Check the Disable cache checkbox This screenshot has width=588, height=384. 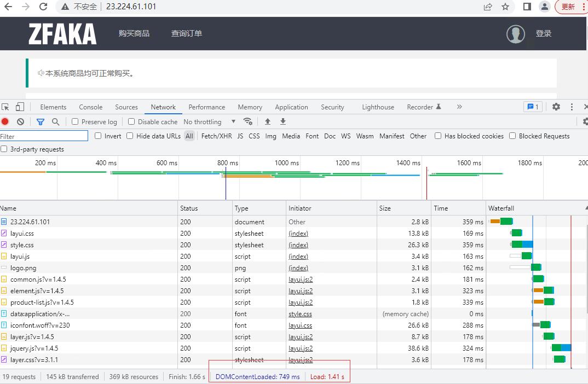[x=131, y=121]
